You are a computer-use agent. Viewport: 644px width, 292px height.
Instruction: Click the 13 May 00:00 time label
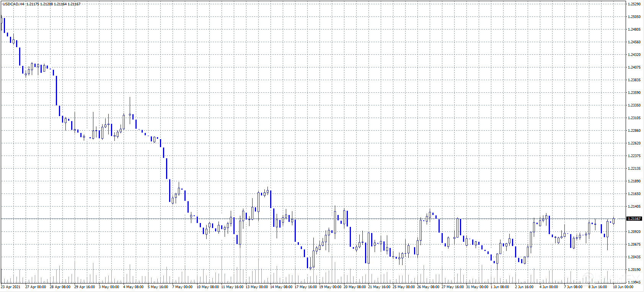256,287
